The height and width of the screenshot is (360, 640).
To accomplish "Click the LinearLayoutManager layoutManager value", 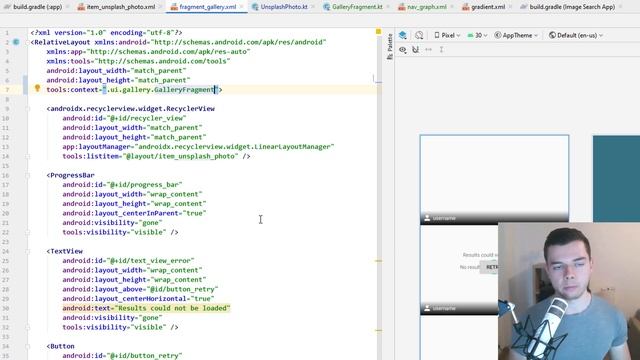I will 235,147.
